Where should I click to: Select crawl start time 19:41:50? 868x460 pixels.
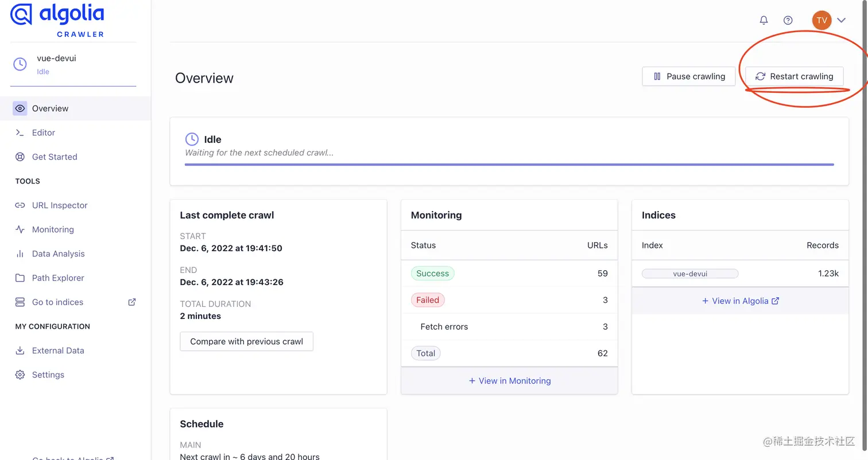click(x=231, y=248)
